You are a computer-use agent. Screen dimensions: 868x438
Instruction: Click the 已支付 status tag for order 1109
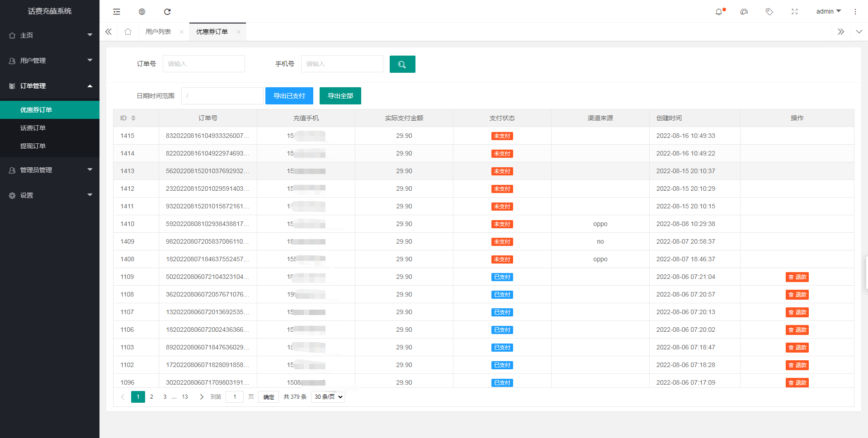502,277
